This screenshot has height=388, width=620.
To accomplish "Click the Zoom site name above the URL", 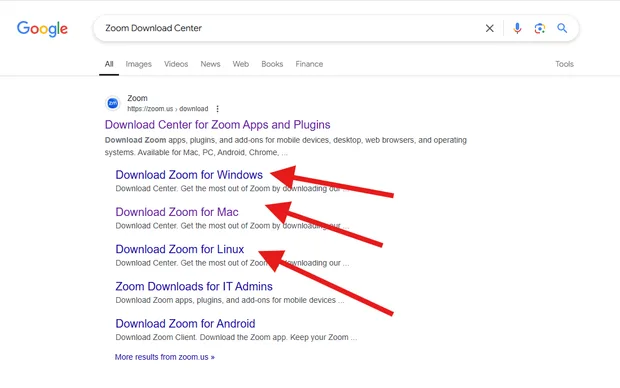I will (137, 98).
